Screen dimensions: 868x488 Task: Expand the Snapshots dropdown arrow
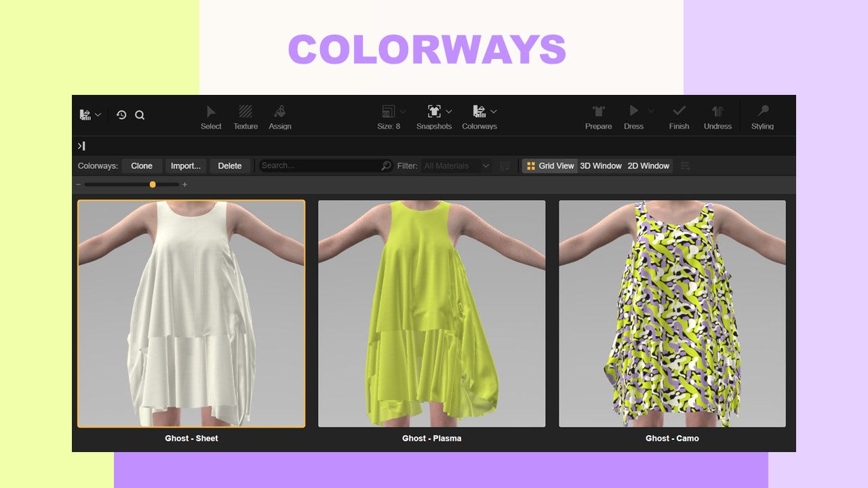pos(448,112)
